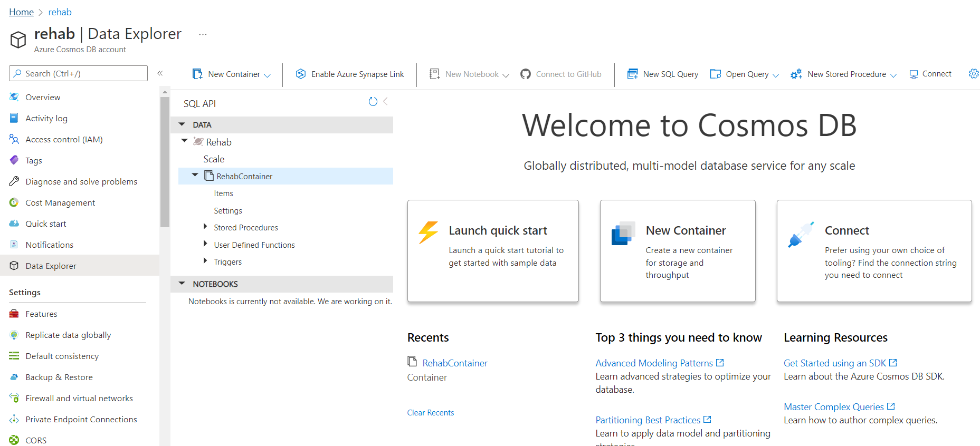
Task: Open the Open Query dropdown chevron
Action: [776, 75]
